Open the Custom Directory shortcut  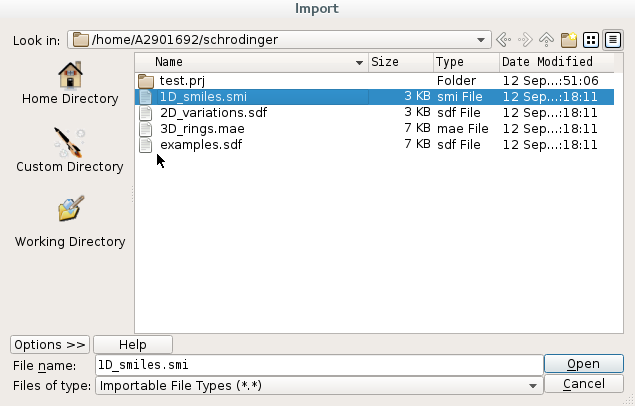[x=70, y=150]
